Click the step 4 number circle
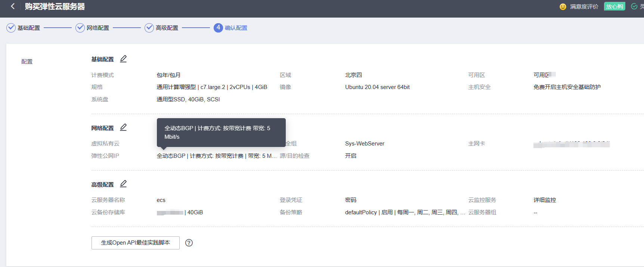644x267 pixels. pyautogui.click(x=218, y=28)
